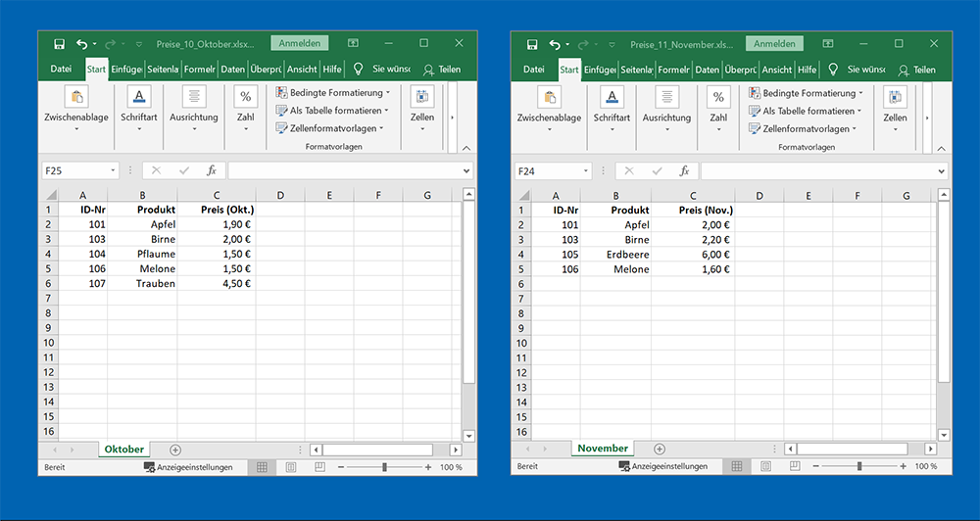
Task: Click the fx insert function icon, Oktober window
Action: [212, 170]
